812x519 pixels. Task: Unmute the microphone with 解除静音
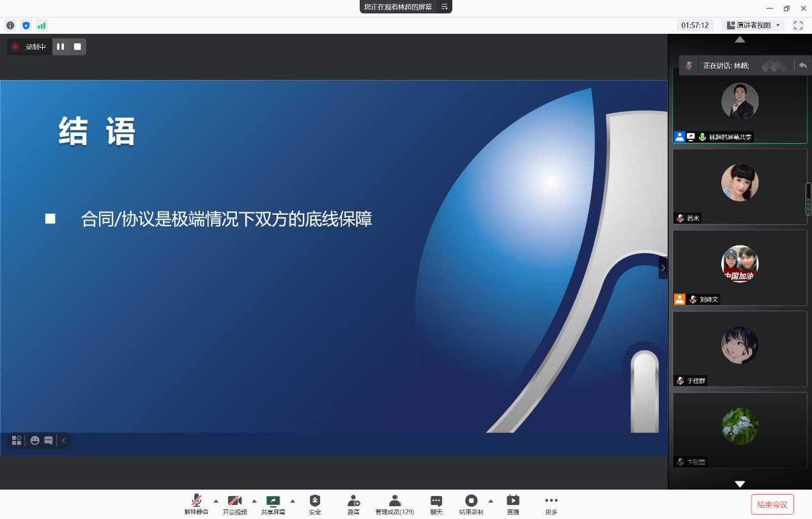click(196, 504)
